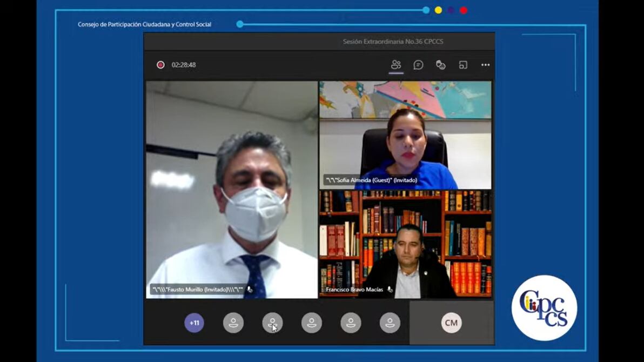Click the Sofia Almeida (Guest) name label
The width and height of the screenshot is (644, 362).
click(x=371, y=180)
